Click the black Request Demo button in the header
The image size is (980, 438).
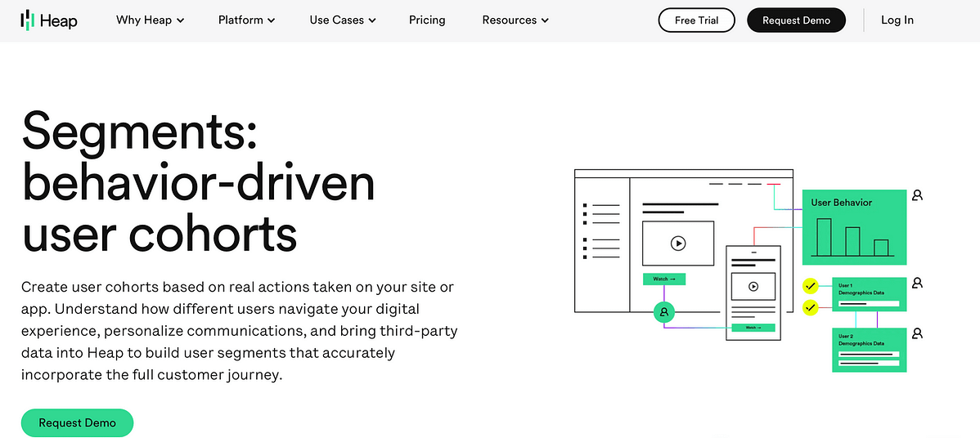click(x=796, y=20)
